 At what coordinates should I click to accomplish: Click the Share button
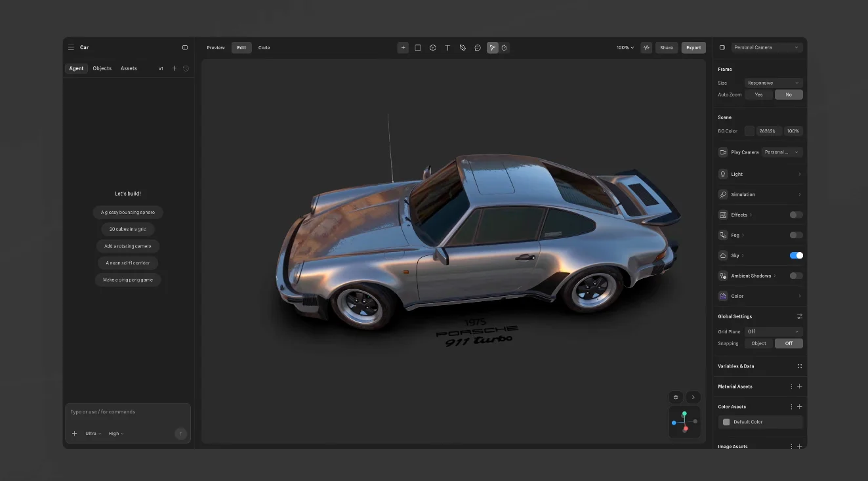pos(667,47)
